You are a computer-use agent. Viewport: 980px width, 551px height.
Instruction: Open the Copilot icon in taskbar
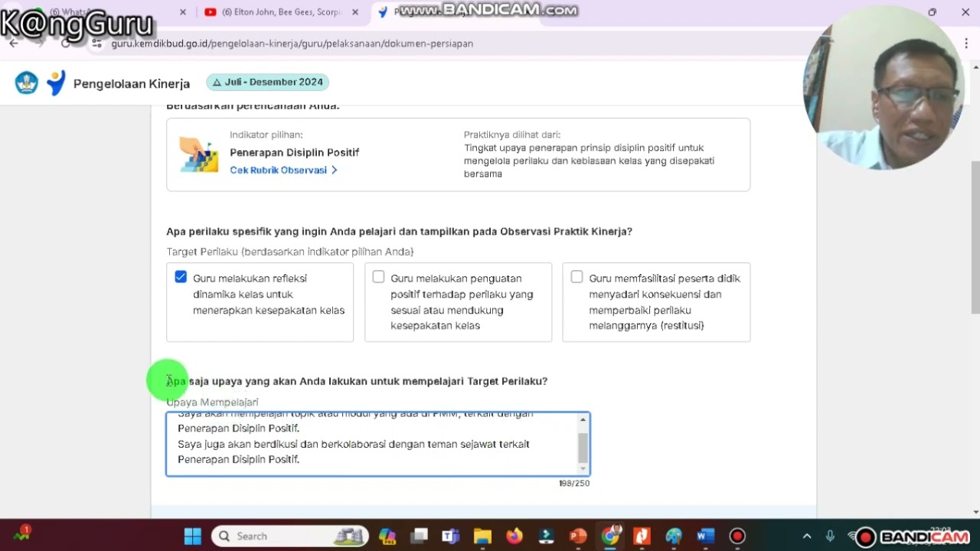pyautogui.click(x=387, y=536)
